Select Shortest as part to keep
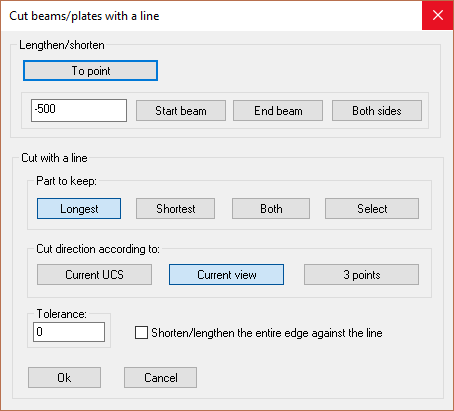The height and width of the screenshot is (411, 454). 175,209
